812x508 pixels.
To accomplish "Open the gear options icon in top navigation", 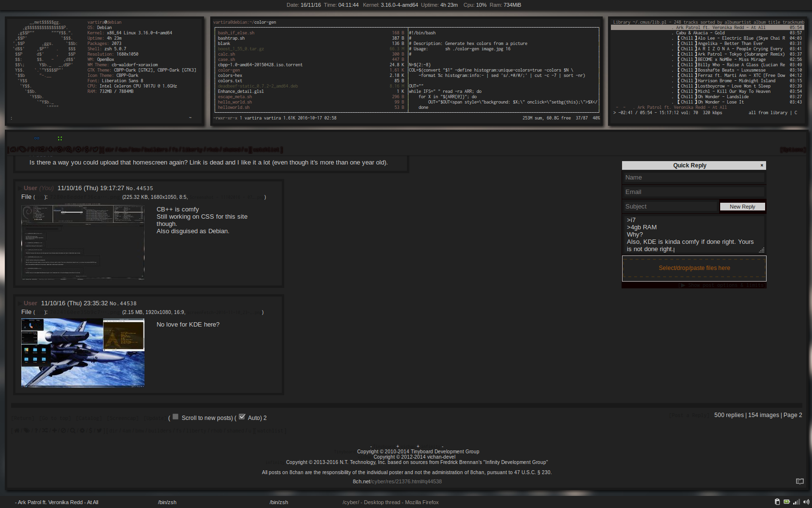I will pyautogui.click(x=78, y=149).
